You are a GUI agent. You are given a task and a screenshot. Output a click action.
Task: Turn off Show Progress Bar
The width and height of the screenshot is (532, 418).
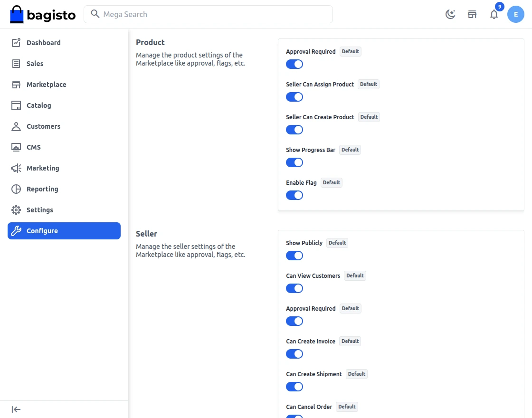click(x=294, y=162)
